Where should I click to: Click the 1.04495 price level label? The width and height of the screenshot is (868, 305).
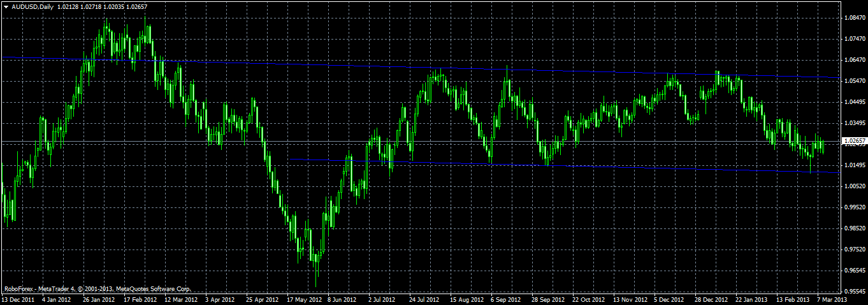[x=854, y=102]
